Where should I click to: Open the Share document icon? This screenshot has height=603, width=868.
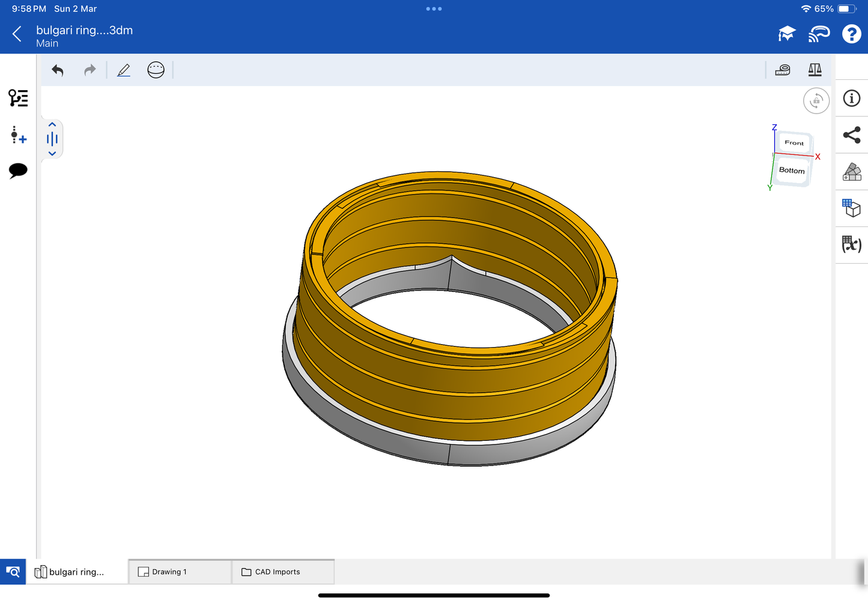coord(851,135)
